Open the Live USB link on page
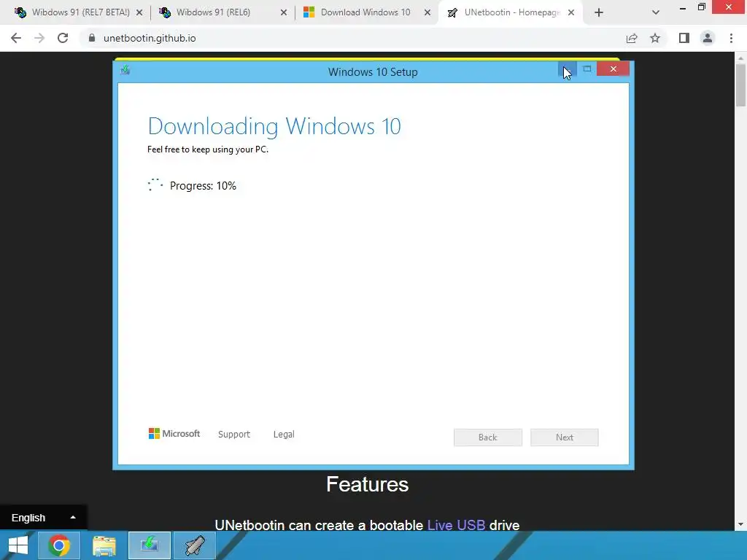 pos(456,525)
